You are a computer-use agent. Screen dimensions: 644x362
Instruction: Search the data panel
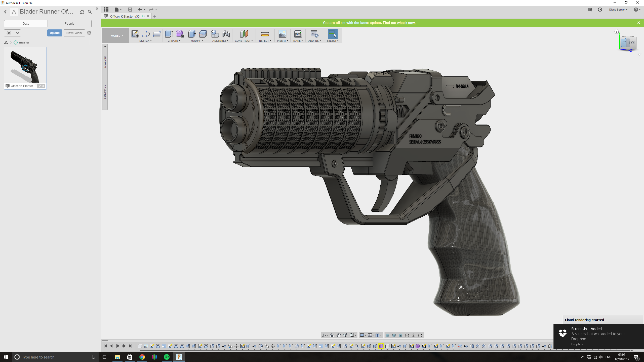(x=90, y=12)
